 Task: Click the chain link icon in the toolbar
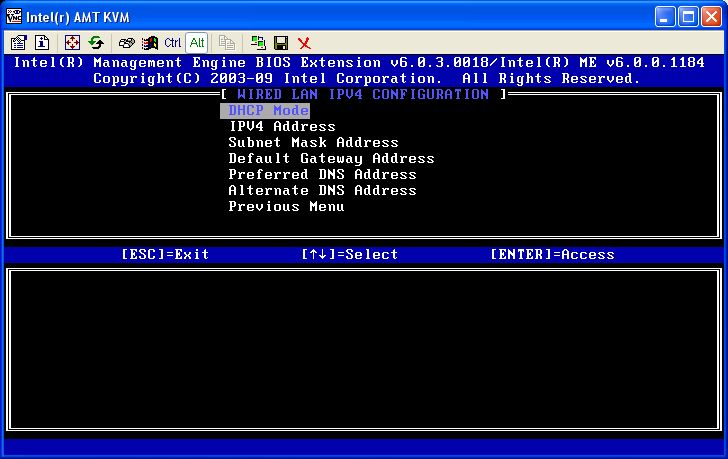(127, 43)
